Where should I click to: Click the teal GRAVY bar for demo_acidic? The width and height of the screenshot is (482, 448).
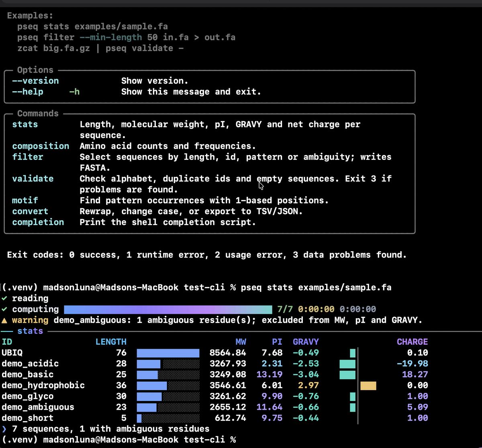coord(347,364)
